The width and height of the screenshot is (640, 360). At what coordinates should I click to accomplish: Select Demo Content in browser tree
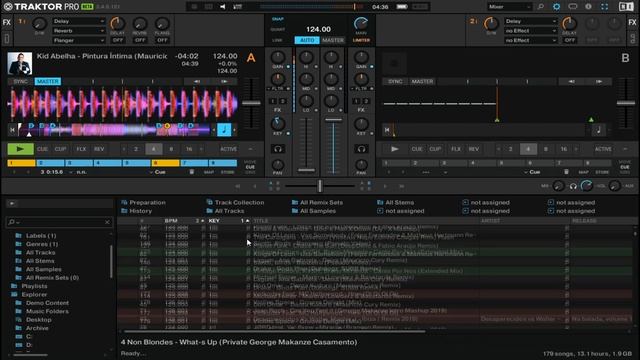(x=47, y=303)
